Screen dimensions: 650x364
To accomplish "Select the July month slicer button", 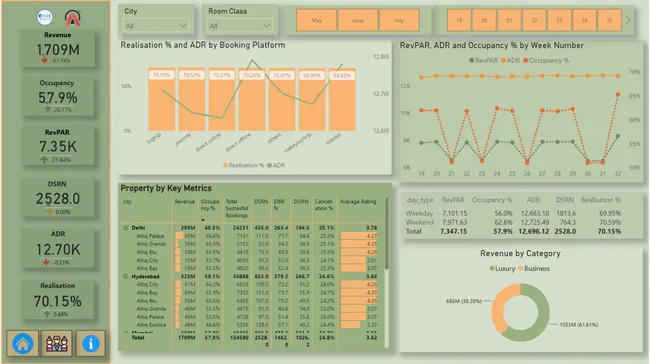I will (x=399, y=20).
